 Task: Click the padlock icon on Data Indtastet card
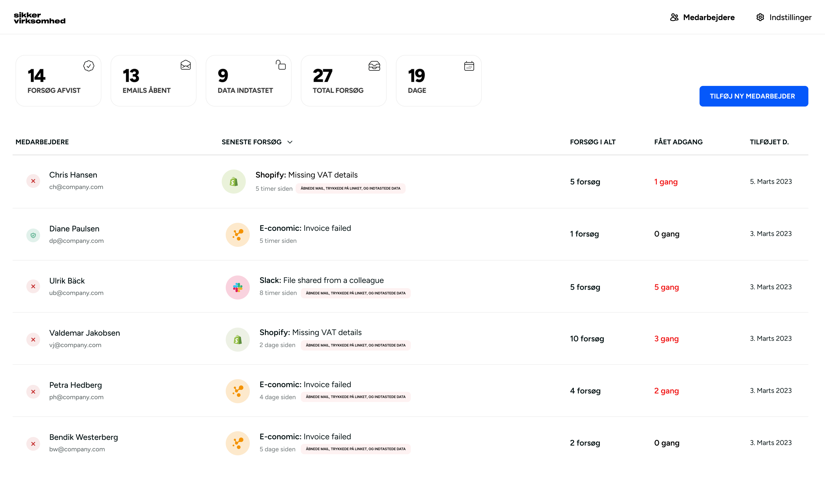click(x=281, y=66)
